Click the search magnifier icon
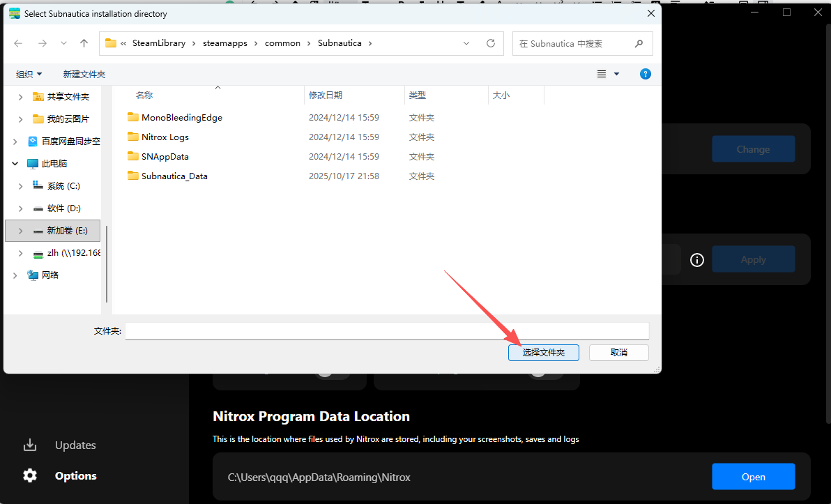This screenshot has width=831, height=504. click(x=639, y=43)
